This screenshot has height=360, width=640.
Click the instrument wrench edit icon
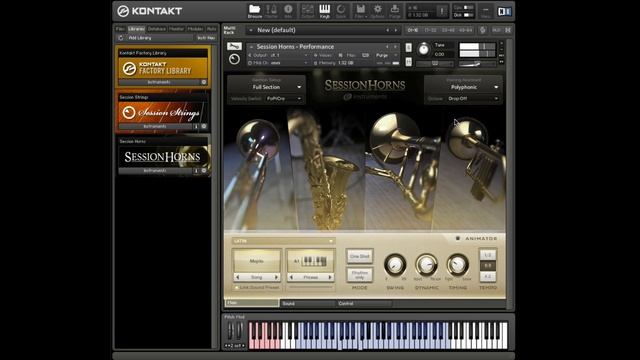coord(234,46)
